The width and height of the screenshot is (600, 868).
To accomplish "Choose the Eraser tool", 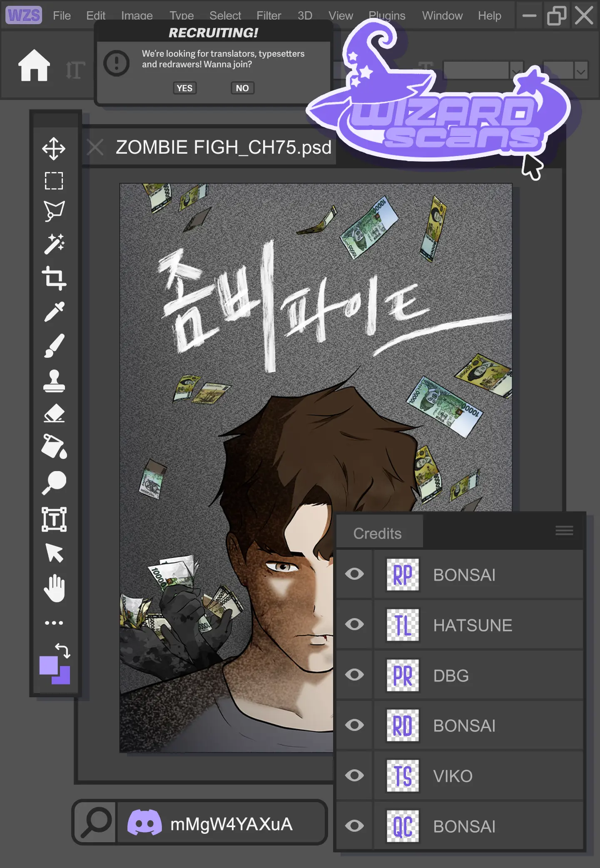I will (54, 414).
